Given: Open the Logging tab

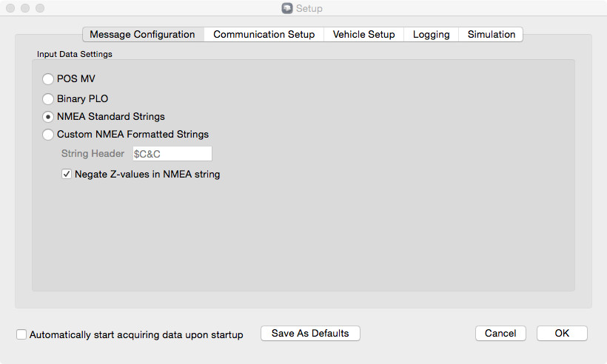Looking at the screenshot, I should tap(431, 35).
